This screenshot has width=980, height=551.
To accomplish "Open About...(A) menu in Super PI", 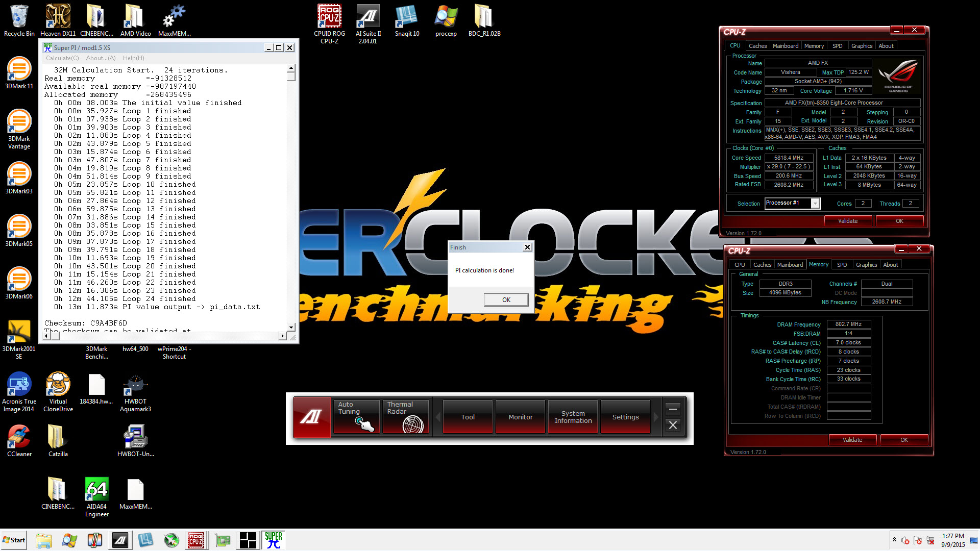I will point(101,58).
